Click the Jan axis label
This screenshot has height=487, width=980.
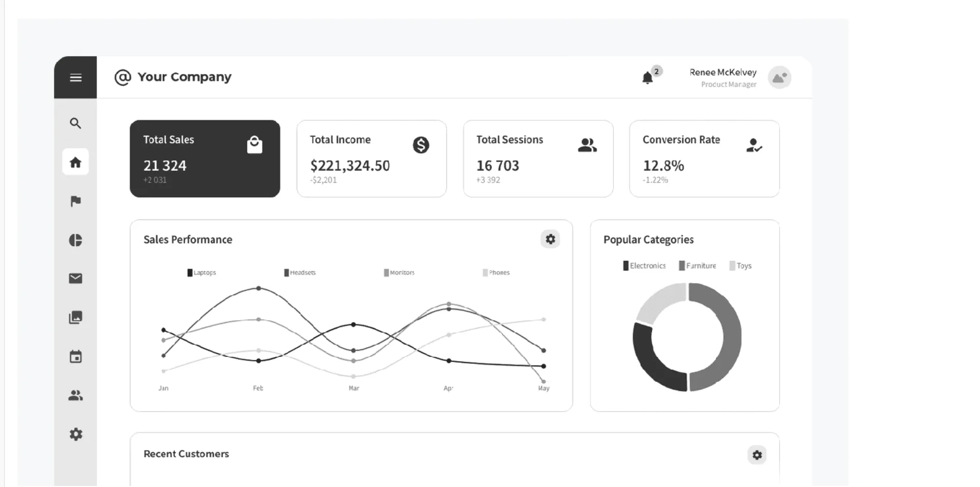tap(164, 388)
